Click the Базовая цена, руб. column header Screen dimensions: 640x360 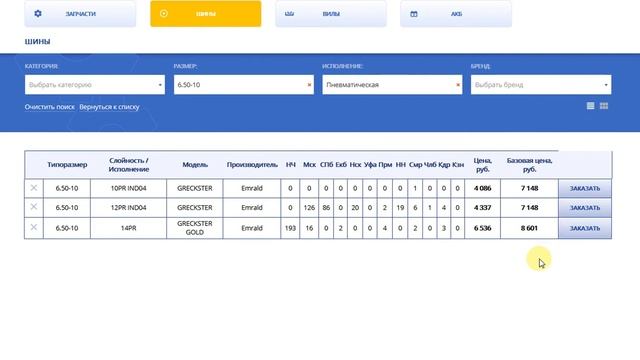[529, 164]
